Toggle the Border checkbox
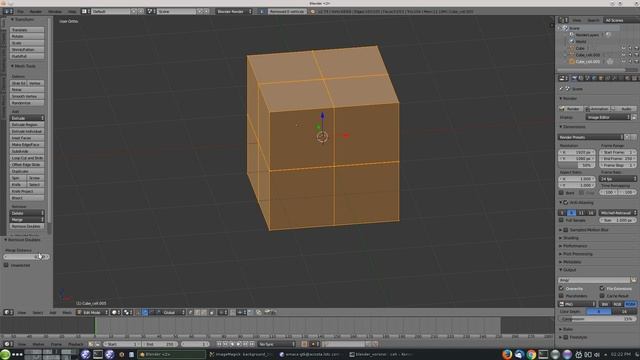The width and height of the screenshot is (640, 360). [561, 192]
